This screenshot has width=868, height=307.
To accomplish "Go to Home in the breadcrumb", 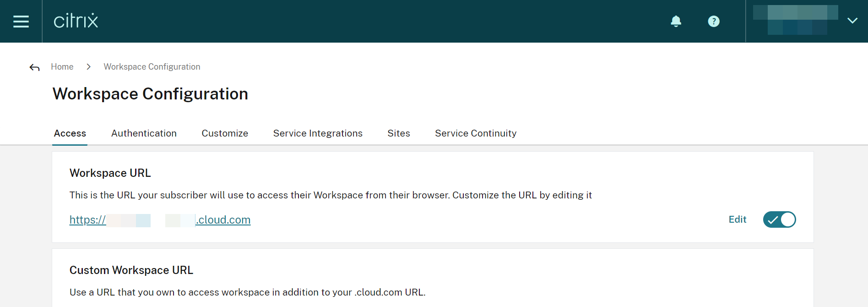I will click(x=62, y=67).
